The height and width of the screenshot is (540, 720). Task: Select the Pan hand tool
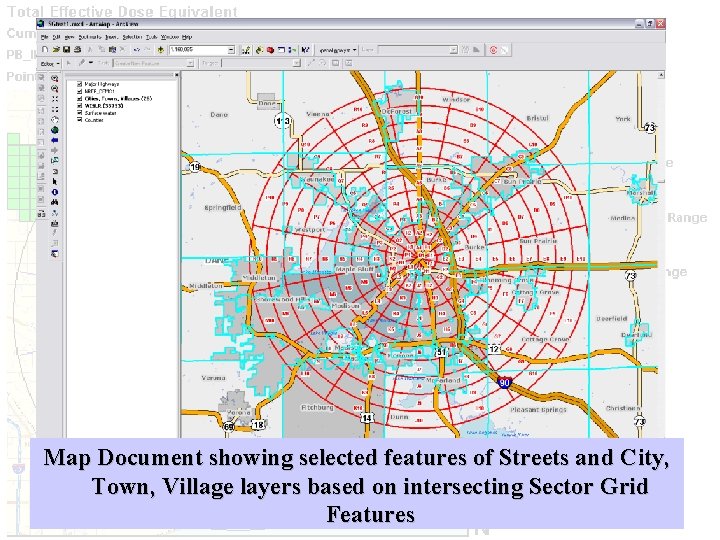click(55, 120)
